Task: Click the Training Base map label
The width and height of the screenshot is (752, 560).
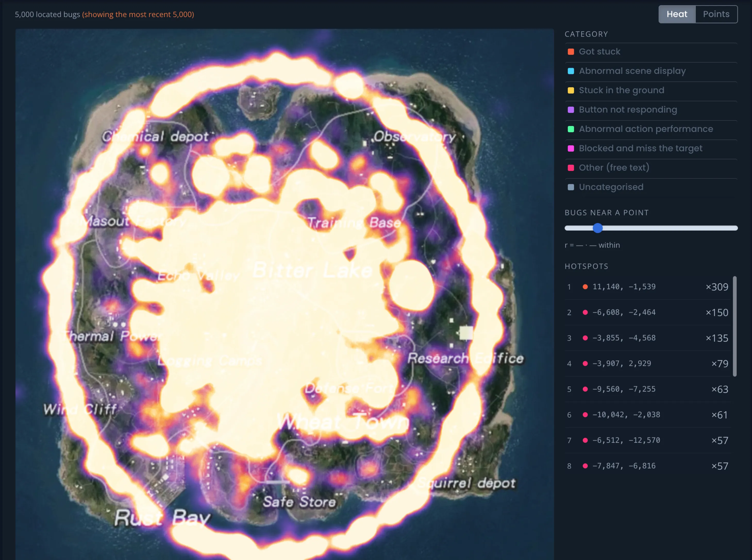Action: click(354, 223)
